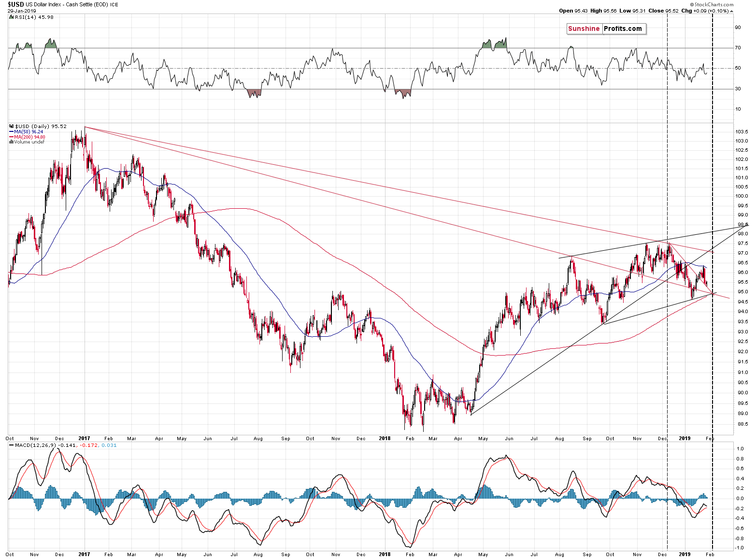The height and width of the screenshot is (559, 756).
Task: Click the 1.0 level on the MACD axis
Action: coord(740,449)
